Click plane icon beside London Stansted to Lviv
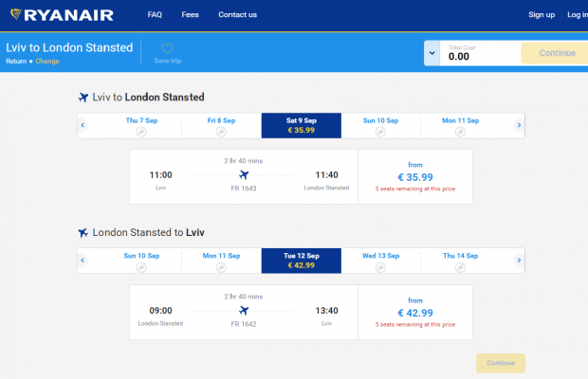Viewport: 588px width, 379px height. (x=83, y=232)
